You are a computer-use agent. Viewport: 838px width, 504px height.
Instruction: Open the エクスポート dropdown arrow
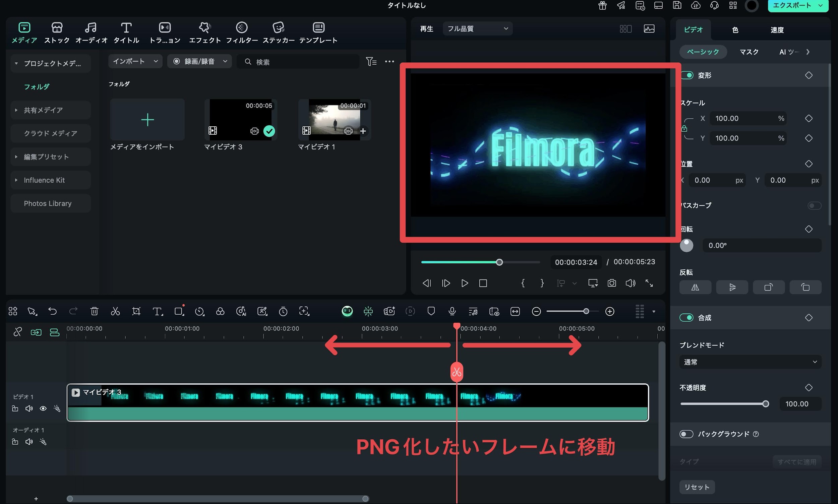point(820,5)
